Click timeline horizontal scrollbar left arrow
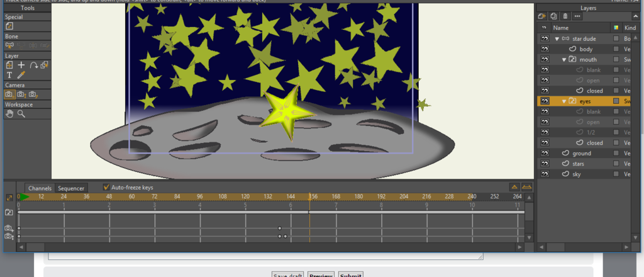Screen dimensions: 644x277 tap(21, 247)
